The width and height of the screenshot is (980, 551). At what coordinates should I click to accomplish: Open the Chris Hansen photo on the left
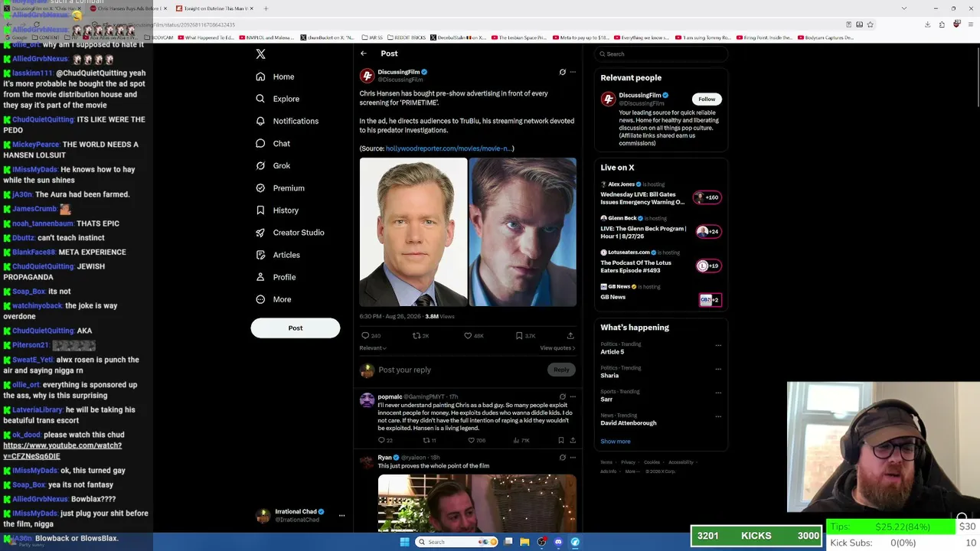click(x=413, y=232)
